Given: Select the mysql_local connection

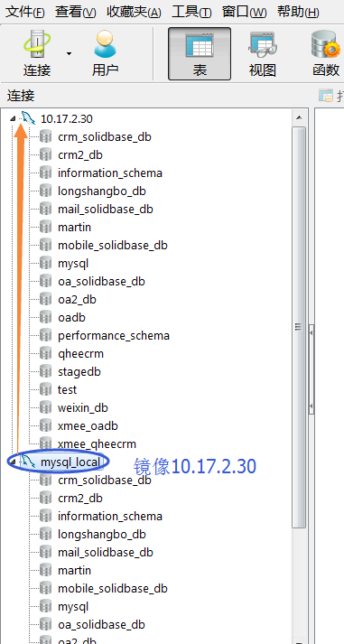Looking at the screenshot, I should tap(70, 462).
